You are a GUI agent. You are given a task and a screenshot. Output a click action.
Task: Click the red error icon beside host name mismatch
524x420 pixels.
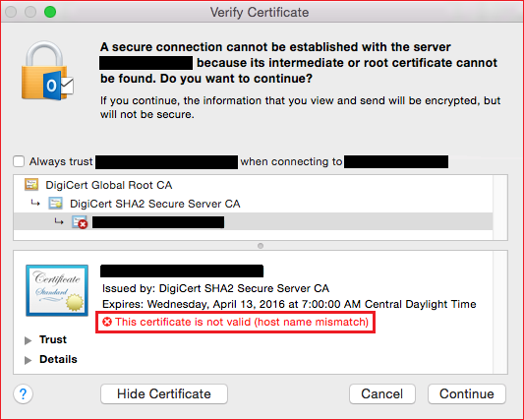click(x=107, y=322)
